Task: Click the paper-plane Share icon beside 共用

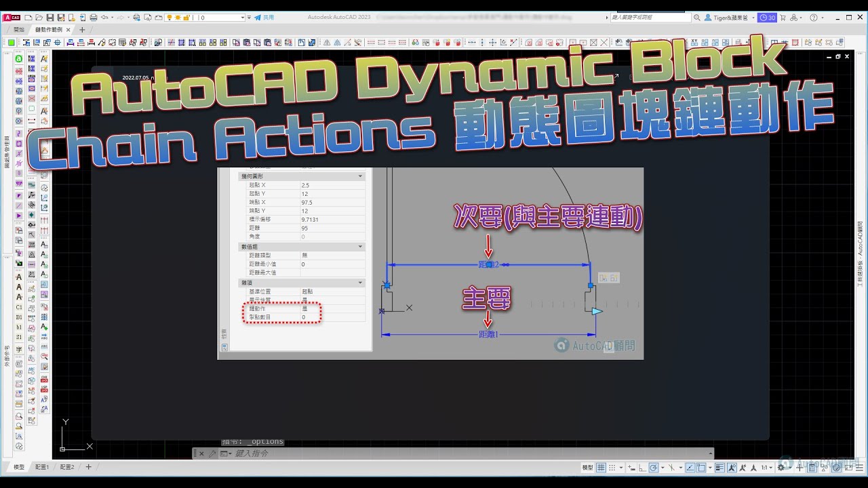Action: tap(257, 17)
